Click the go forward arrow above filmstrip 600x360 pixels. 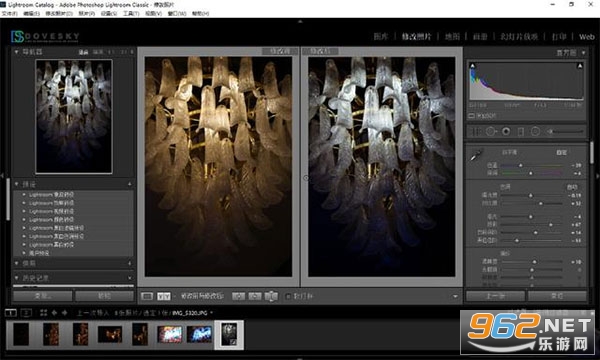click(65, 313)
